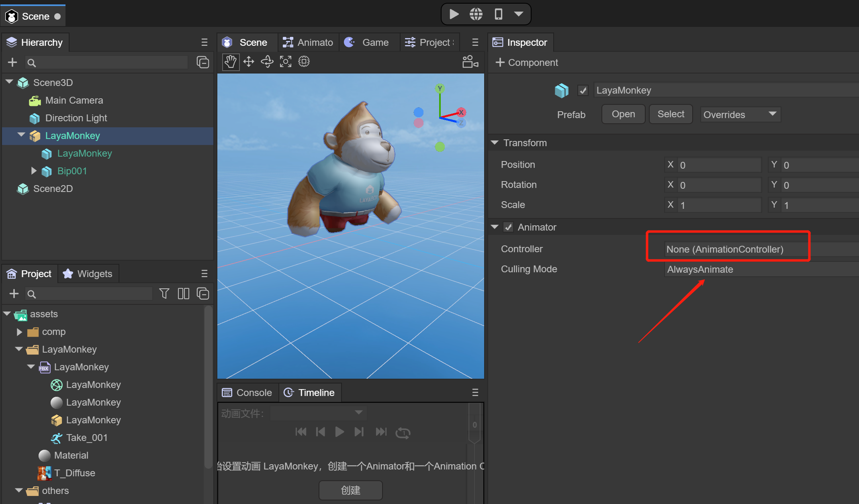Expand the comp folder
859x504 pixels.
[x=19, y=332]
